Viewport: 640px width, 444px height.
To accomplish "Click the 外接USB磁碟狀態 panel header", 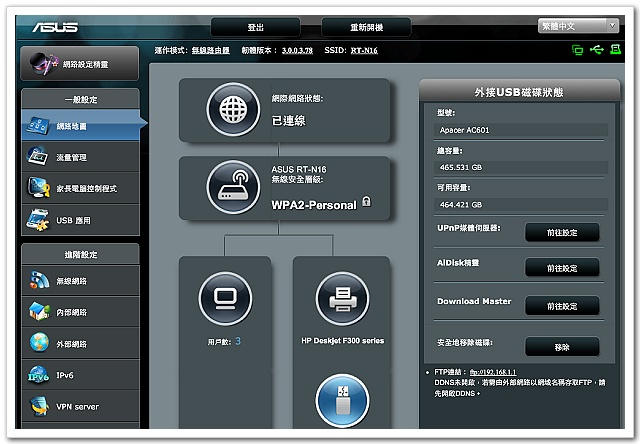I will pos(519,92).
